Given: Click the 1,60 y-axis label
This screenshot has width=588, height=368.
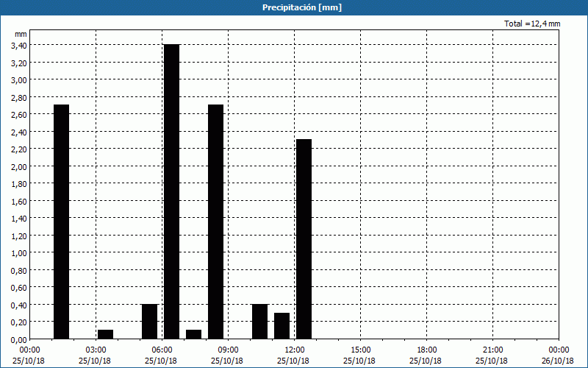Looking at the screenshot, I should click(x=19, y=201).
